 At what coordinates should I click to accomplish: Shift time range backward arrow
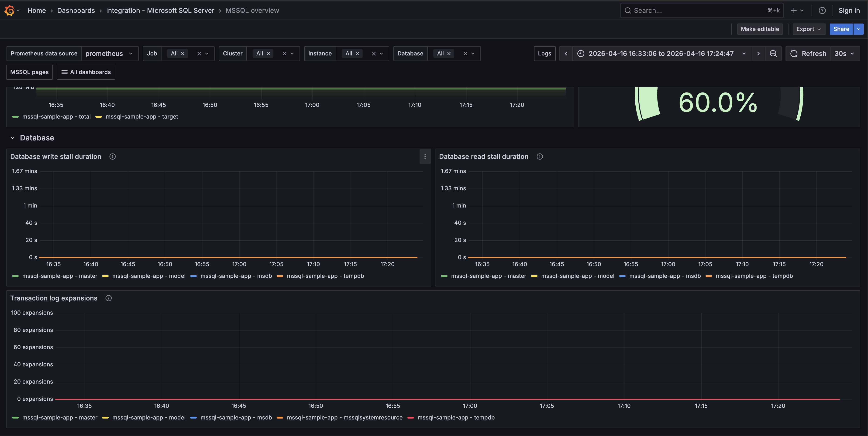pyautogui.click(x=566, y=54)
